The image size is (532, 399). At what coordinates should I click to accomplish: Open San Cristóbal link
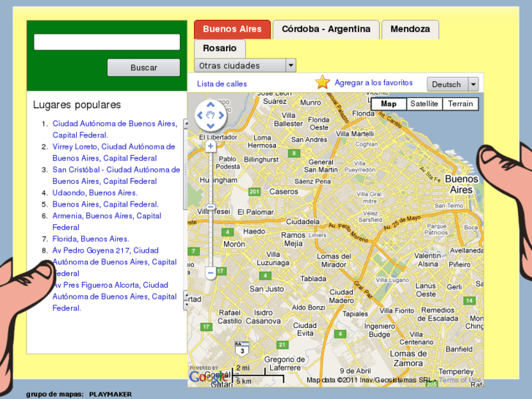(116, 176)
